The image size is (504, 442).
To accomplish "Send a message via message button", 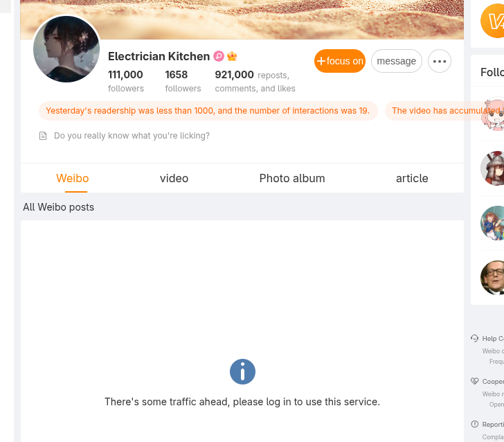I will click(x=397, y=61).
